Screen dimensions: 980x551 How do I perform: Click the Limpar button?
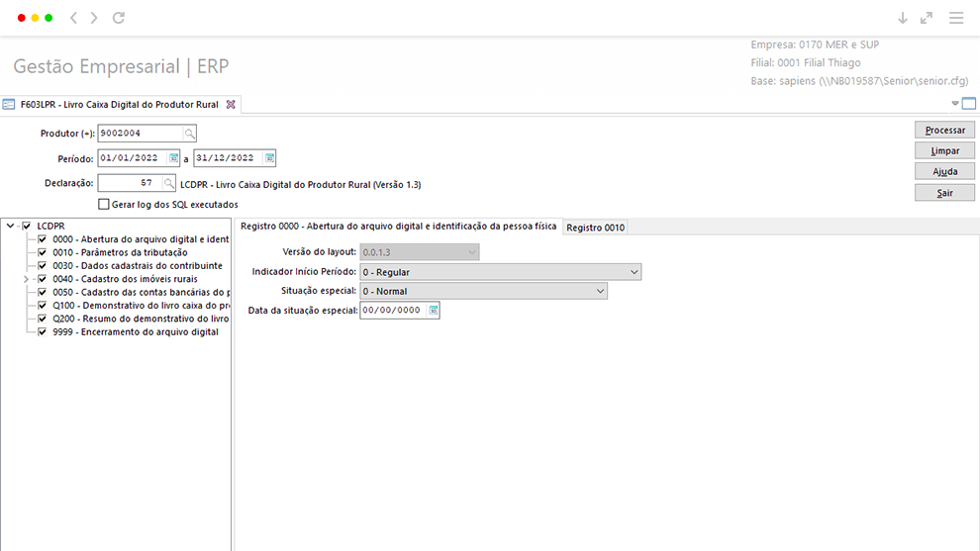944,150
